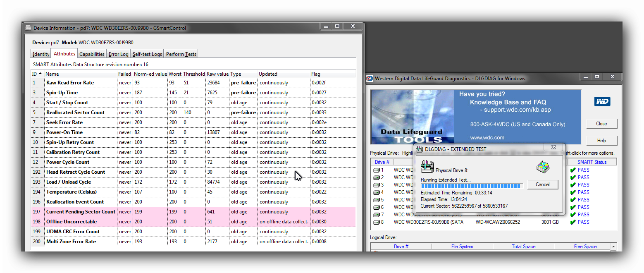
Task: Select the drive 8 icon in physical drive list
Action: [x=377, y=222]
